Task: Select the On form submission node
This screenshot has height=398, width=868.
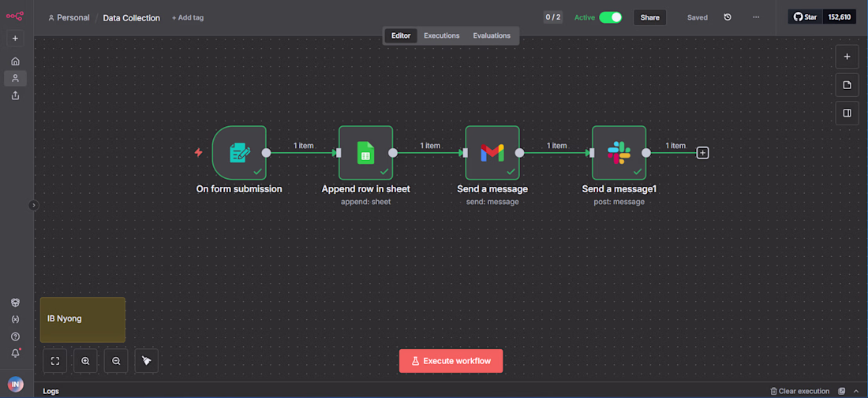Action: point(239,153)
